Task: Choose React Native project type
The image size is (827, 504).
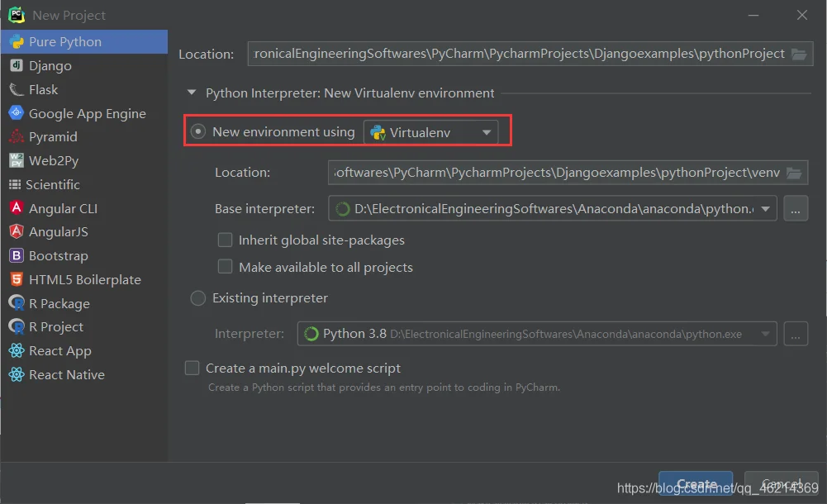Action: (84, 374)
